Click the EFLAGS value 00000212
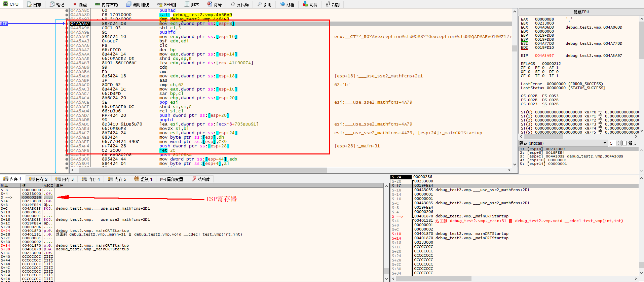Viewport: 644px width, 282px height. point(551,64)
